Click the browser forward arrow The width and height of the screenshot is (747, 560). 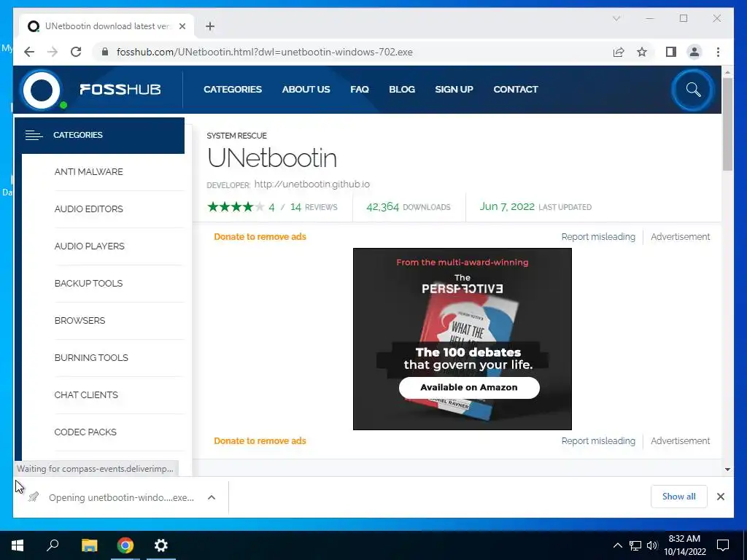pyautogui.click(x=53, y=52)
